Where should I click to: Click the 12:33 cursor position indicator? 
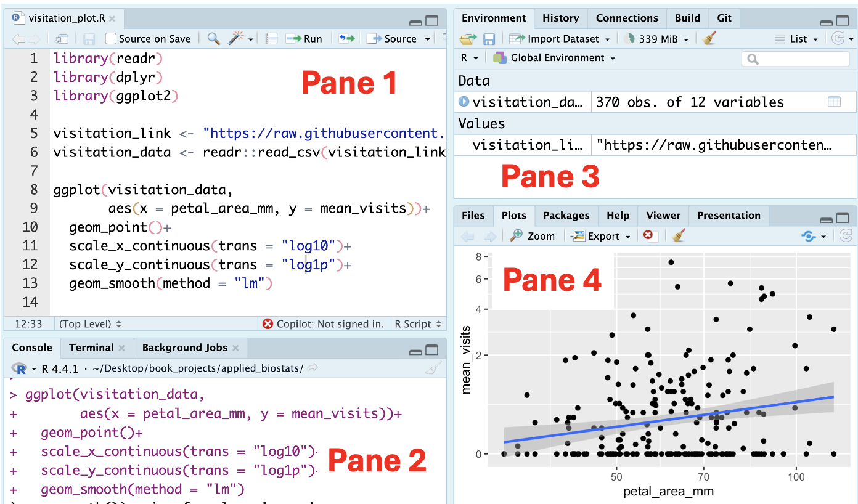(29, 323)
